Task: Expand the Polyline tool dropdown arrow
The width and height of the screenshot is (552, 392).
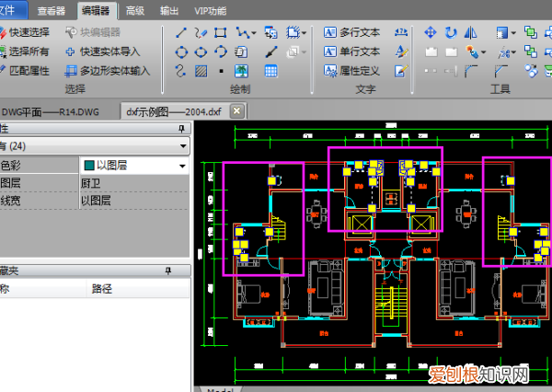Action: [x=254, y=33]
